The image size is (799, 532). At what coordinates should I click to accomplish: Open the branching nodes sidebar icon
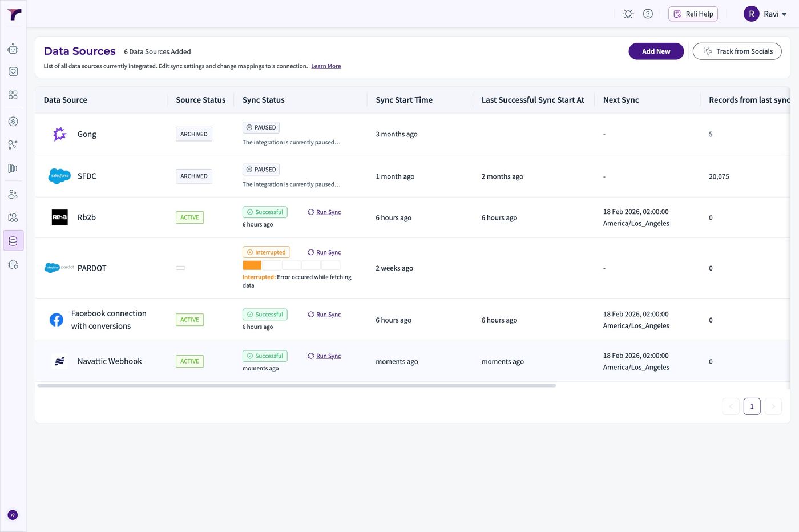tap(13, 145)
